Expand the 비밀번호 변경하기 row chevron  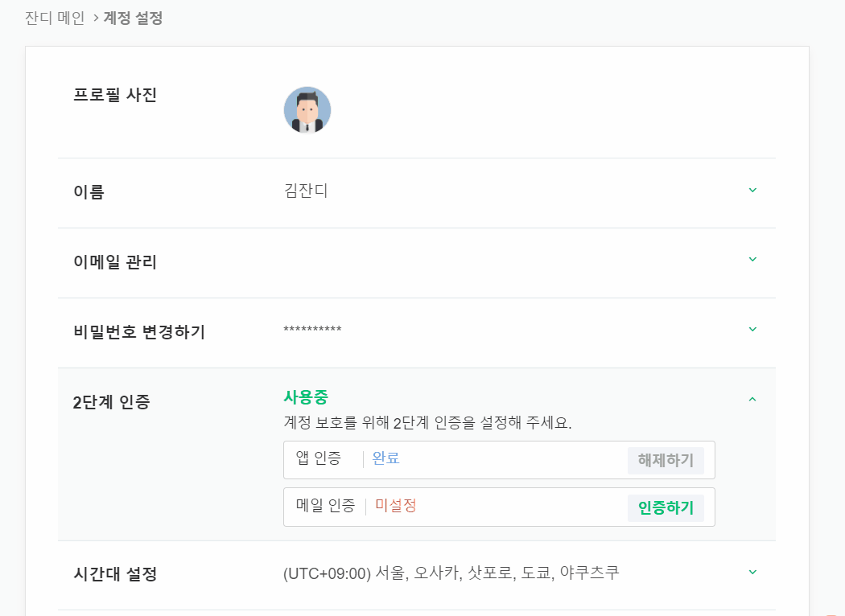(752, 330)
